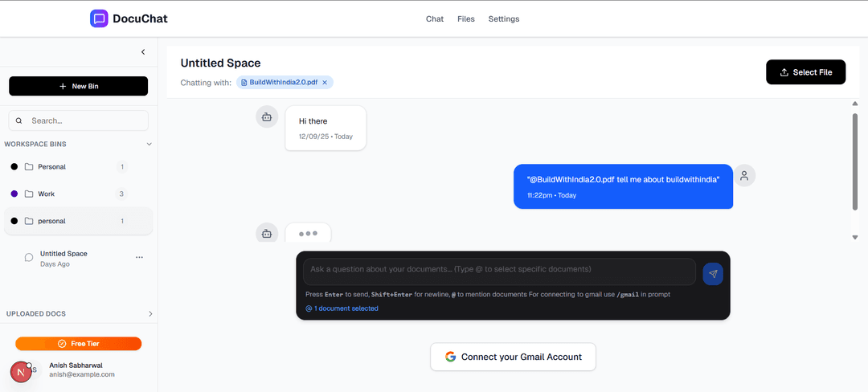The width and height of the screenshot is (868, 392).
Task: Open the three-dot menu for Untitled Space
Action: [139, 258]
